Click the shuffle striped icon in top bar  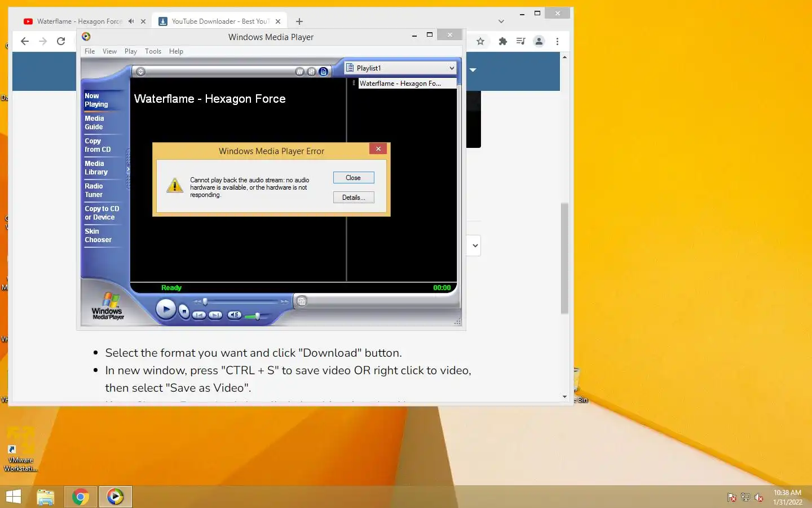tap(299, 72)
